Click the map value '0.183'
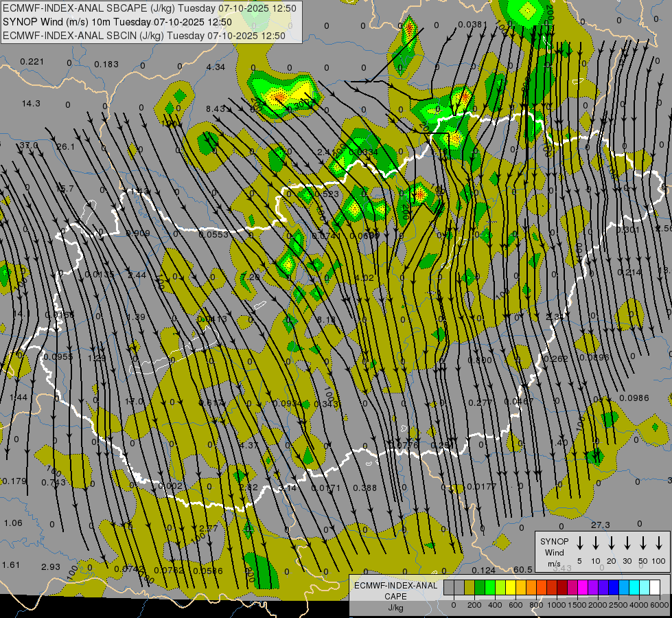The width and height of the screenshot is (672, 618). (x=106, y=65)
